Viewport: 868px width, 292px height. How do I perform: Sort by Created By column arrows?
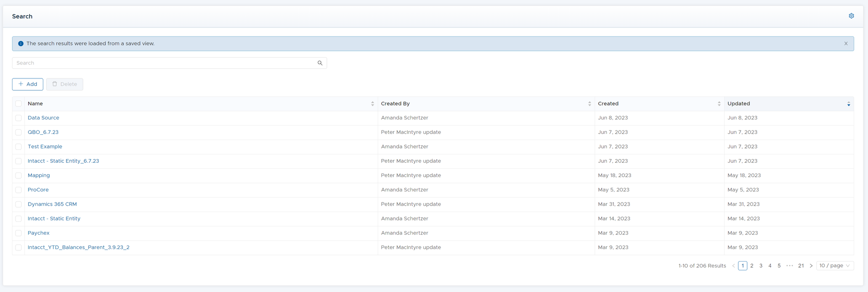(x=589, y=104)
